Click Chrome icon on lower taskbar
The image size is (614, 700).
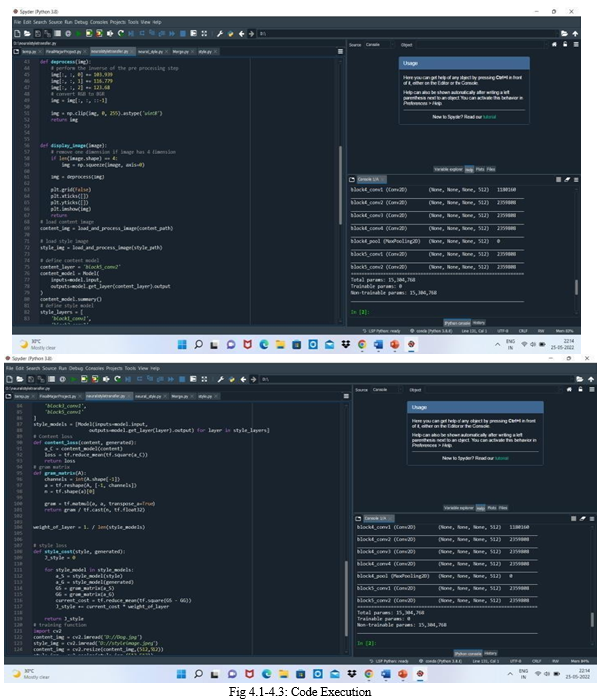coord(368,674)
